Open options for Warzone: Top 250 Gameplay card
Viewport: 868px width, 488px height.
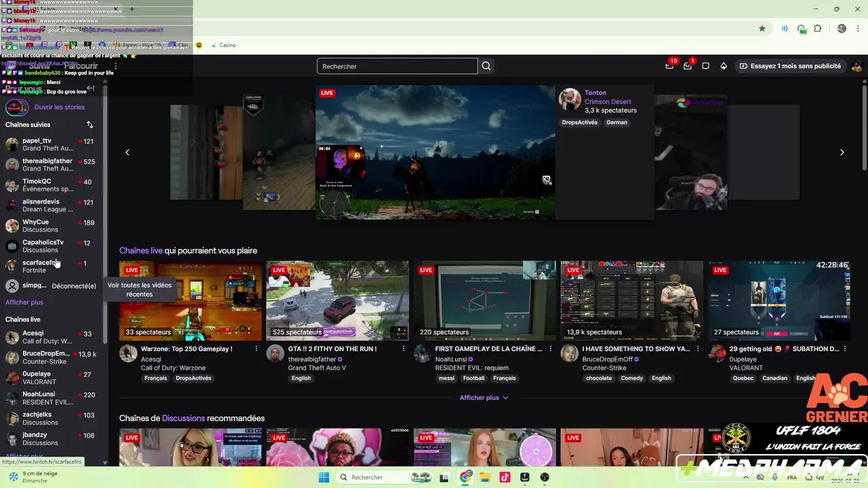[x=256, y=348]
